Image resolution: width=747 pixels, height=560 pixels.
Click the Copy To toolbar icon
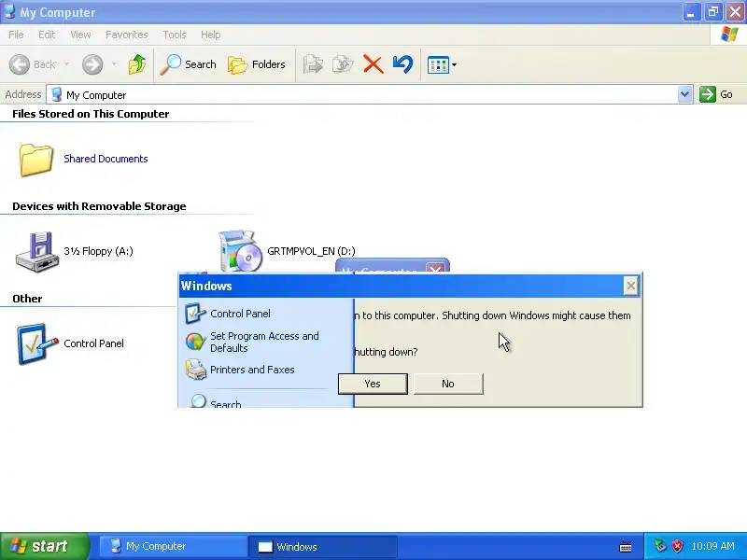[343, 64]
